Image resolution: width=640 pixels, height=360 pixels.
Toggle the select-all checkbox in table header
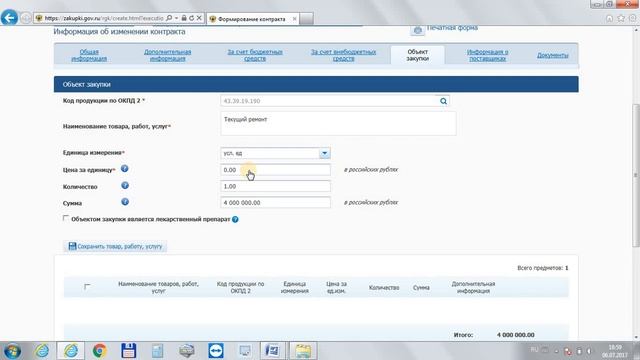coord(87,287)
